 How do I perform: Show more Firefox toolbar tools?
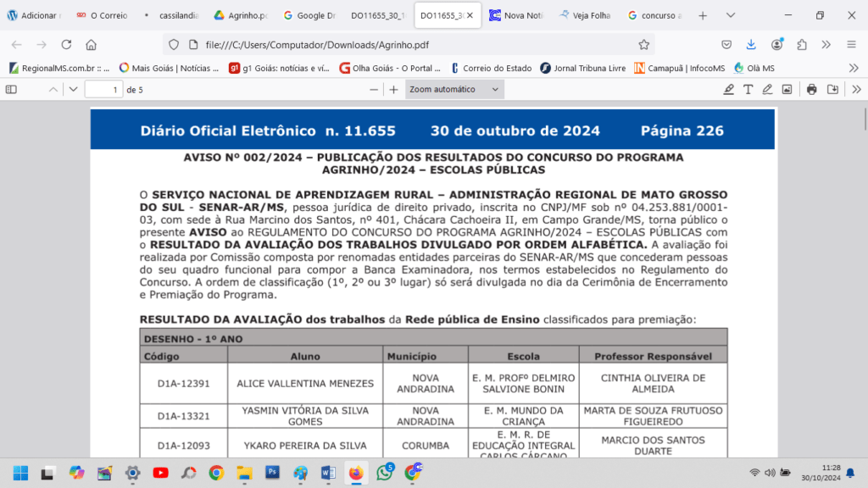tap(826, 45)
